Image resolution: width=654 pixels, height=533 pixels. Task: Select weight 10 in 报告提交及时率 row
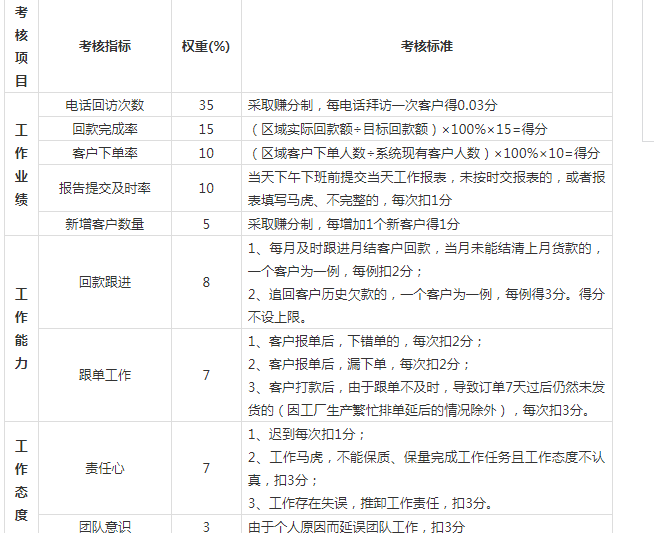point(206,188)
